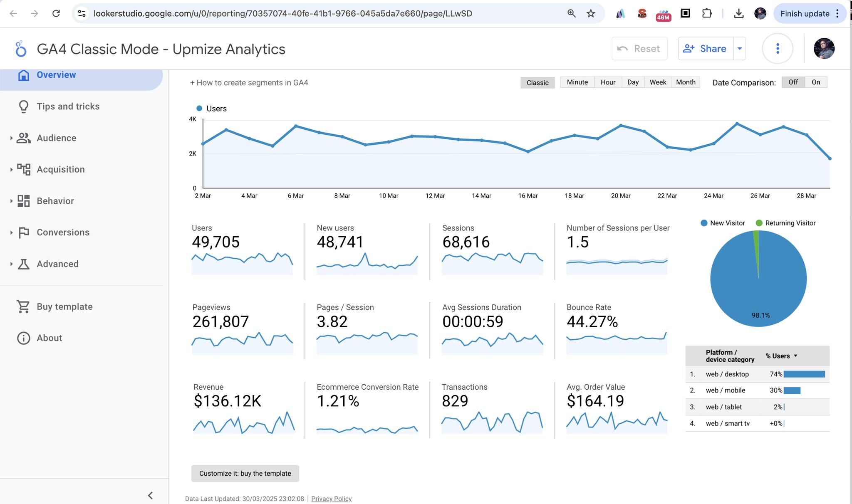Select the Classic view mode

coord(537,83)
